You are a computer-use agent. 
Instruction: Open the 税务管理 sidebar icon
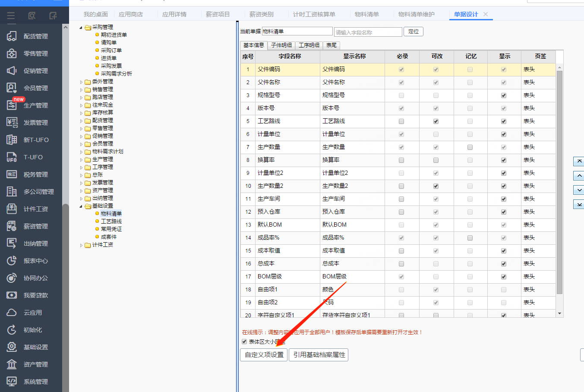click(12, 174)
